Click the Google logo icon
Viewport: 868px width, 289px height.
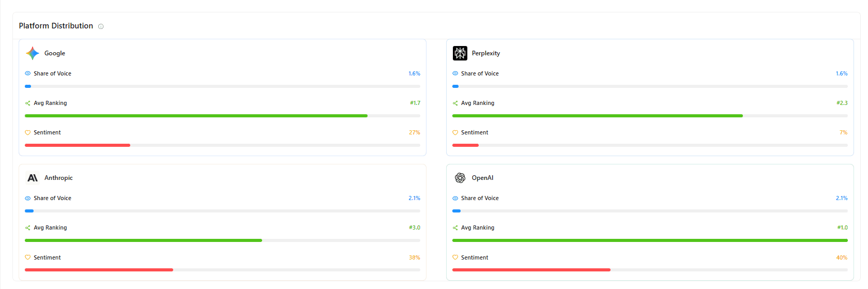point(33,53)
